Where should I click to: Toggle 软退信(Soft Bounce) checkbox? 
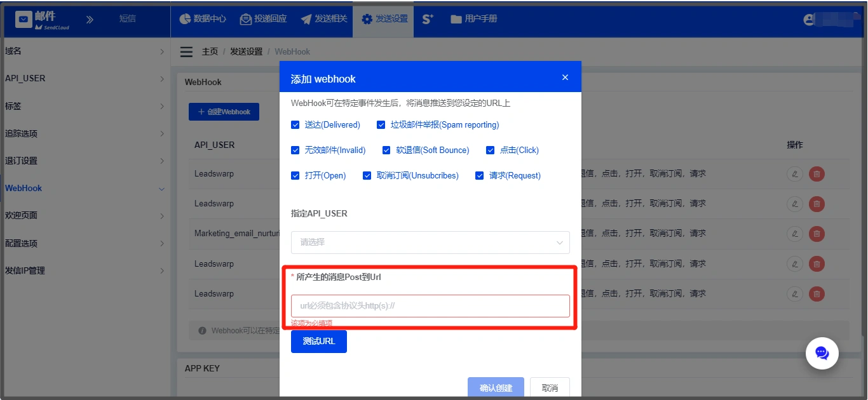(386, 150)
